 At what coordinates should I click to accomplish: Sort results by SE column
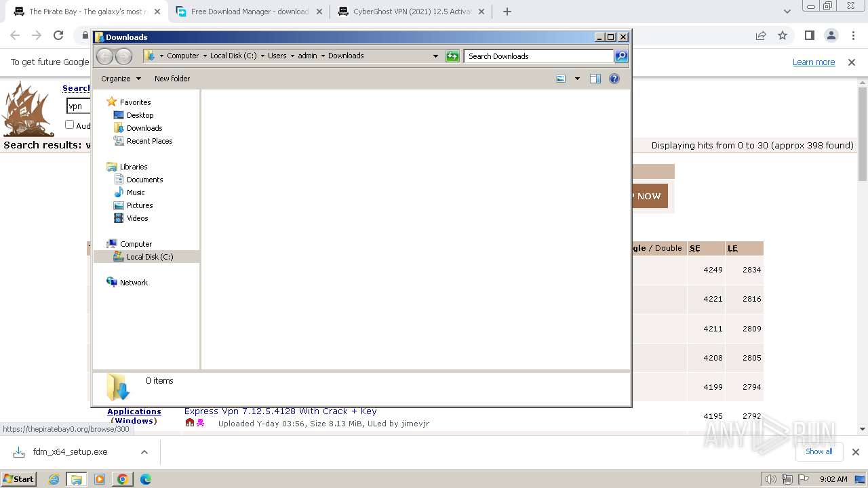point(694,248)
